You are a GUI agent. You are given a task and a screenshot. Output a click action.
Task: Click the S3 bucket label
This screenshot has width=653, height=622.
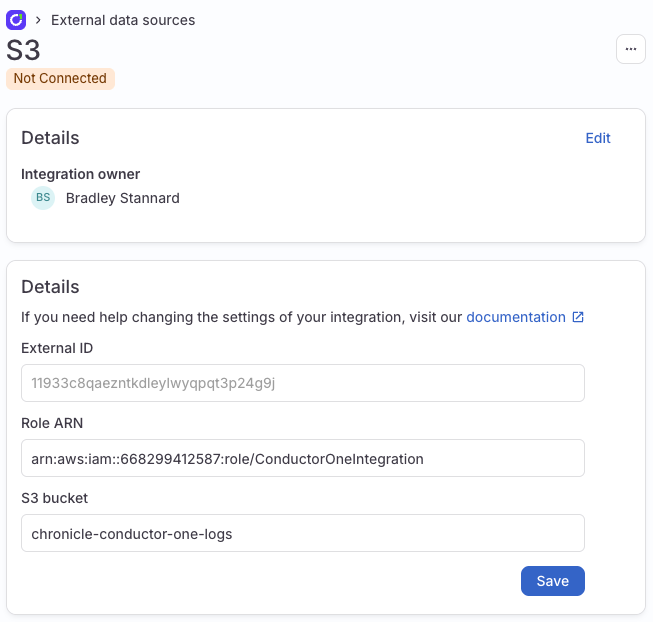click(x=55, y=498)
